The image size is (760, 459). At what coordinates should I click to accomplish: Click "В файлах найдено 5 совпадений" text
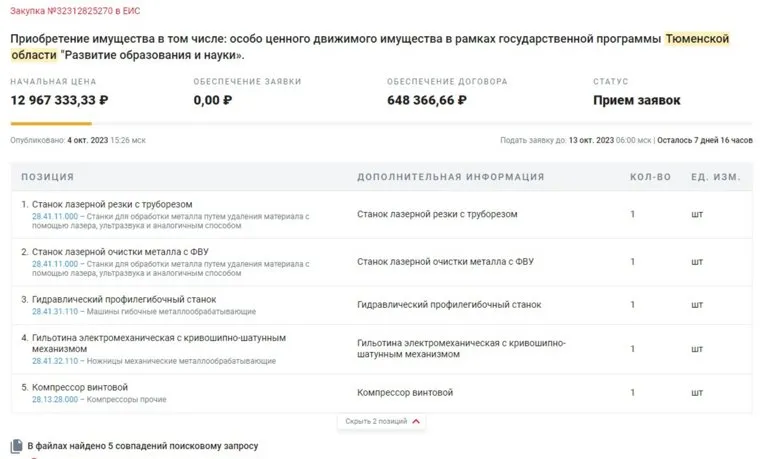click(143, 445)
